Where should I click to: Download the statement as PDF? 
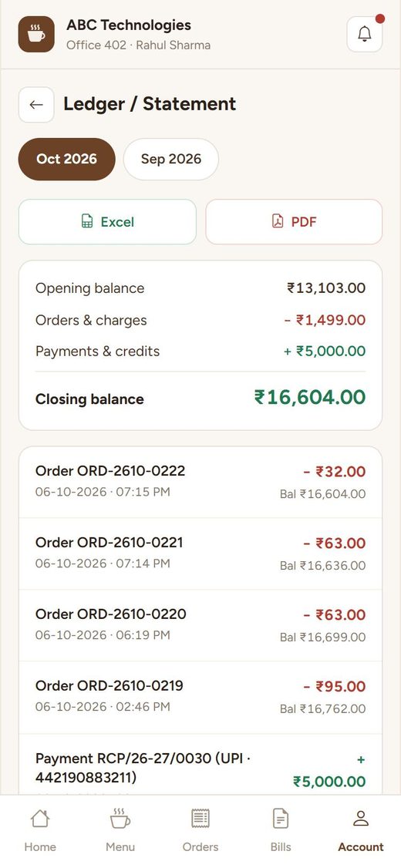(294, 222)
